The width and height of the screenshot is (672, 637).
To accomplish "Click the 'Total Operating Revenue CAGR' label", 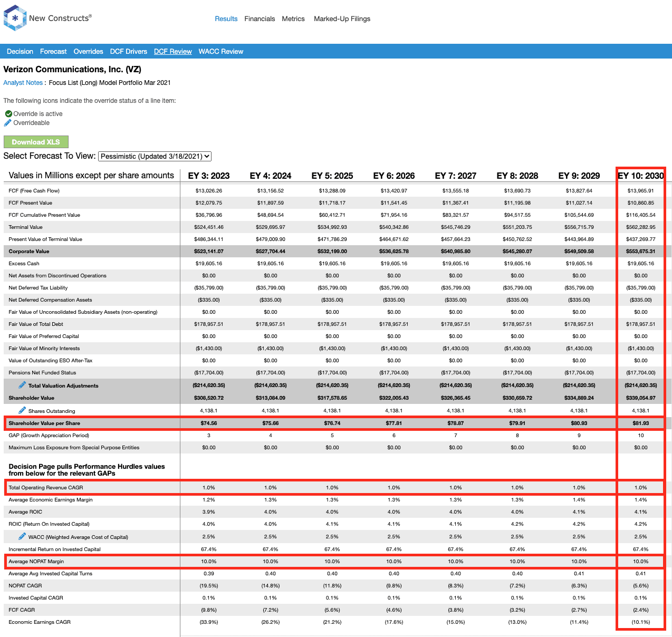I will 46,488.
